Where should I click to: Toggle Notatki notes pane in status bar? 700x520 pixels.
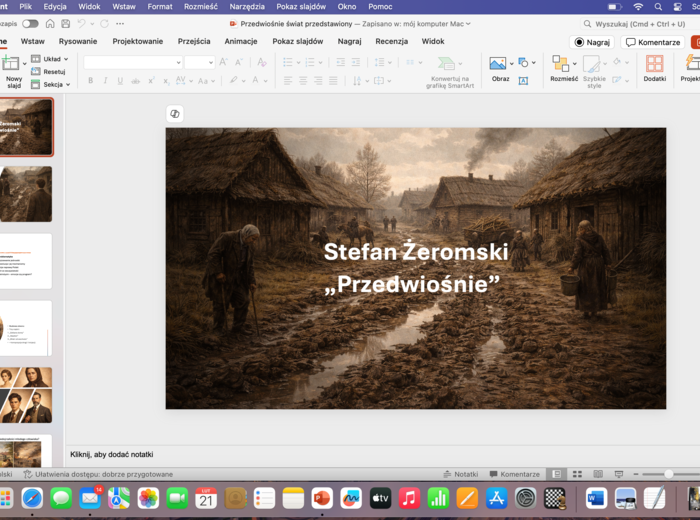[460, 474]
